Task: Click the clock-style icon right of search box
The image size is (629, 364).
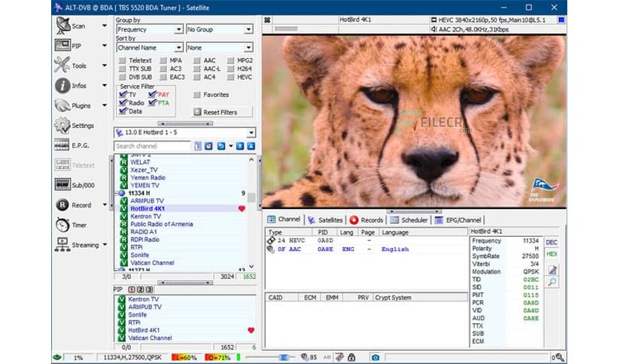Action: [x=208, y=146]
